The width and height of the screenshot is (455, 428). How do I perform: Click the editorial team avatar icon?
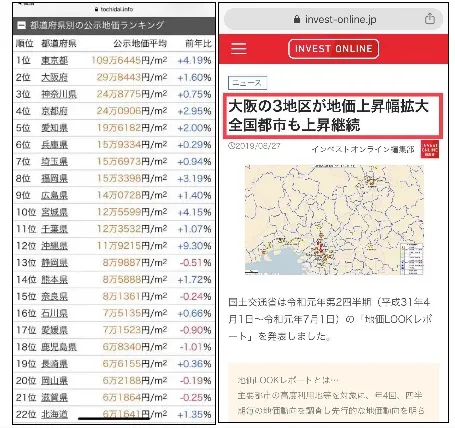(430, 149)
